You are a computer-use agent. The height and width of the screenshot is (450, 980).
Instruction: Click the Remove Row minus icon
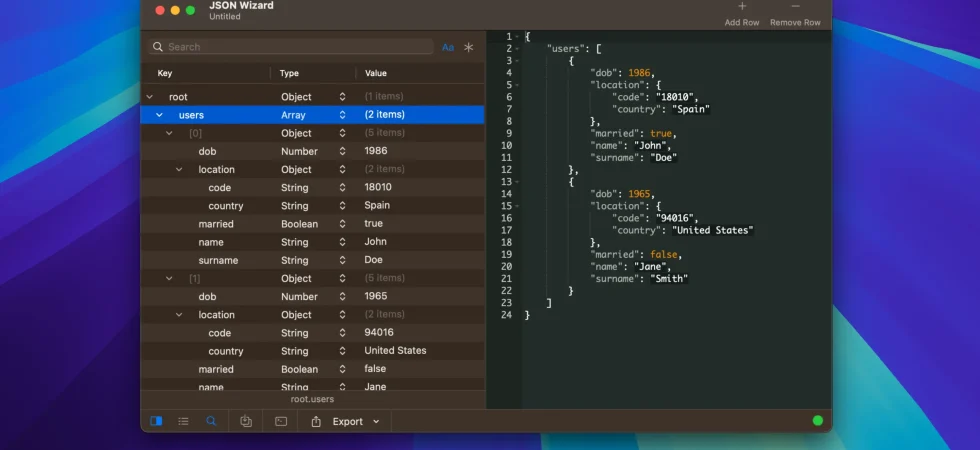click(x=795, y=6)
